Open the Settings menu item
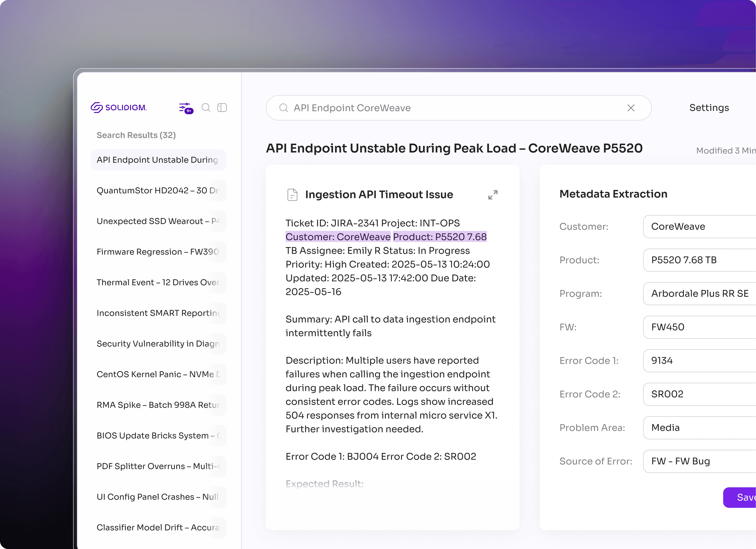The height and width of the screenshot is (549, 756). pyautogui.click(x=709, y=108)
